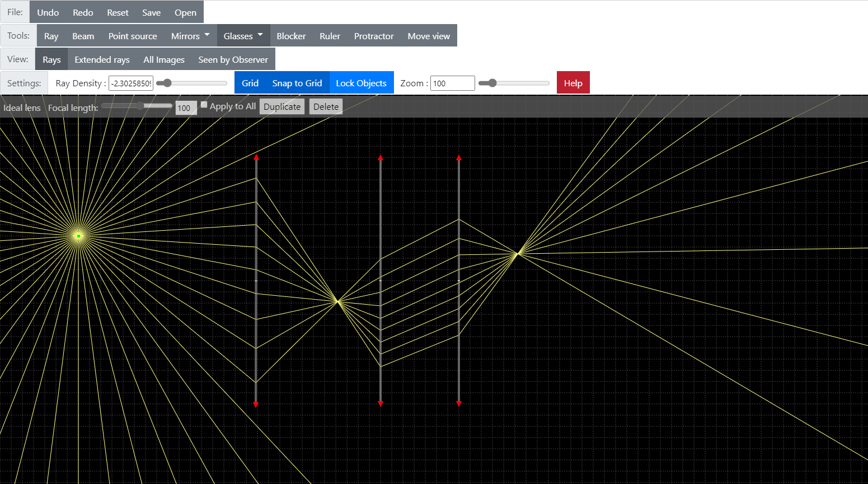
Task: Select the Ray tool
Action: point(51,36)
